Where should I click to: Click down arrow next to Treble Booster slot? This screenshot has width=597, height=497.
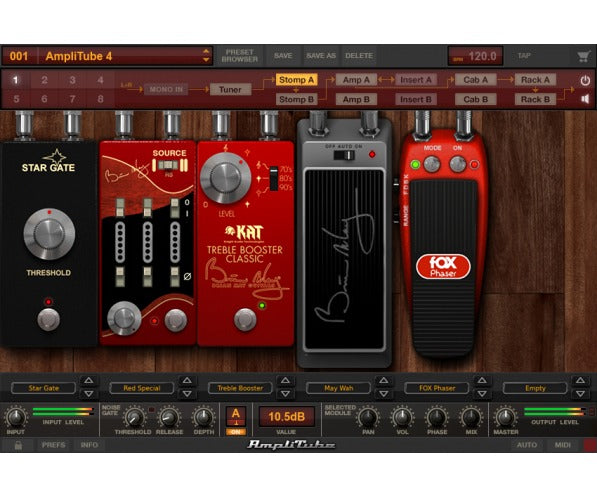[285, 394]
